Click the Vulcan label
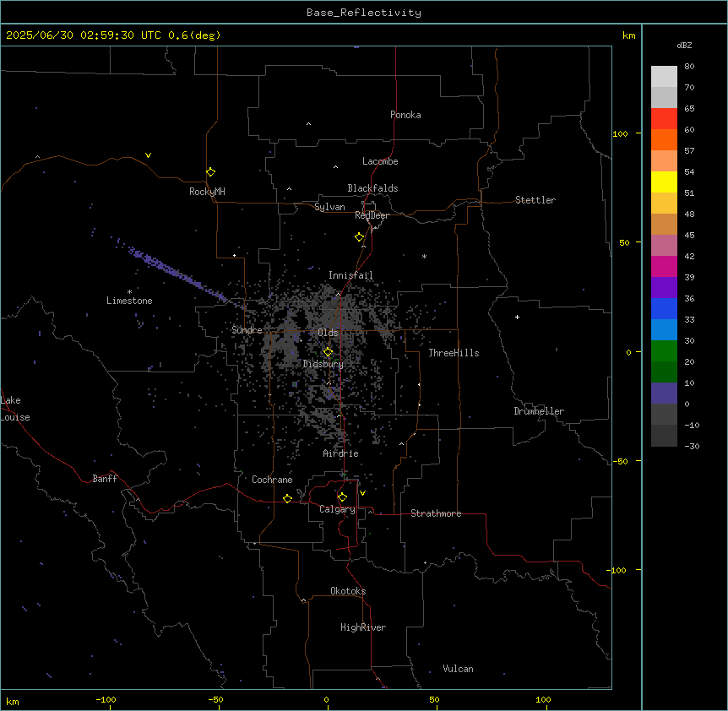This screenshot has height=711, width=728. tap(459, 669)
